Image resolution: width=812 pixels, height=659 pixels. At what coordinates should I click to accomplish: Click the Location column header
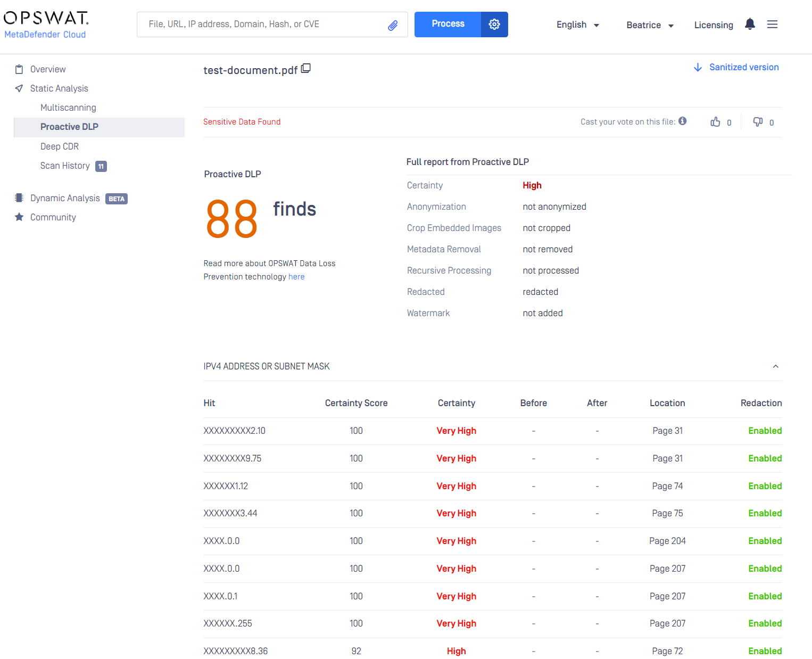tap(667, 403)
